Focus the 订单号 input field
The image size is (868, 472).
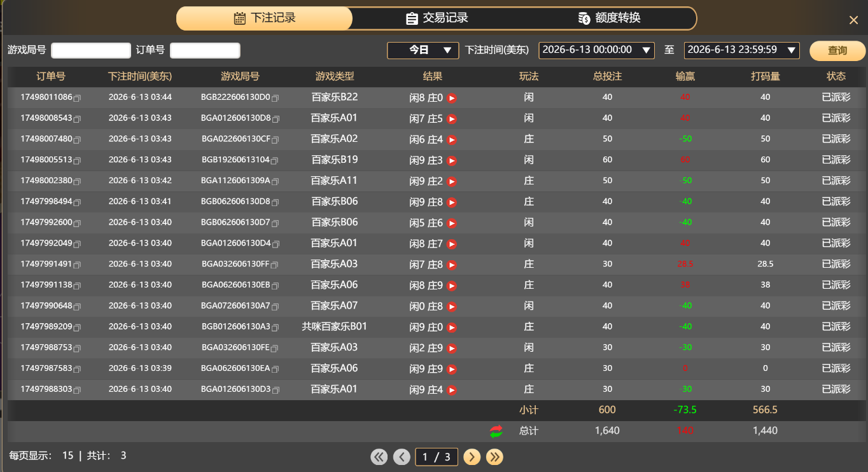(205, 50)
